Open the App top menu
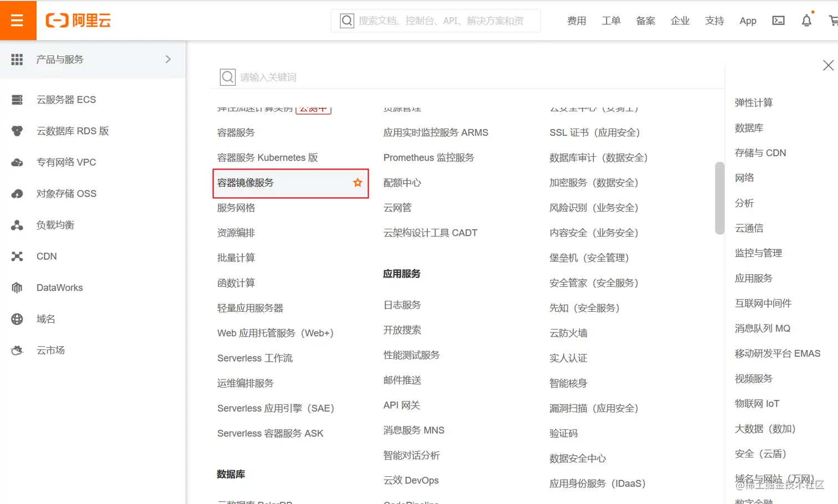The width and height of the screenshot is (838, 504). pyautogui.click(x=748, y=21)
